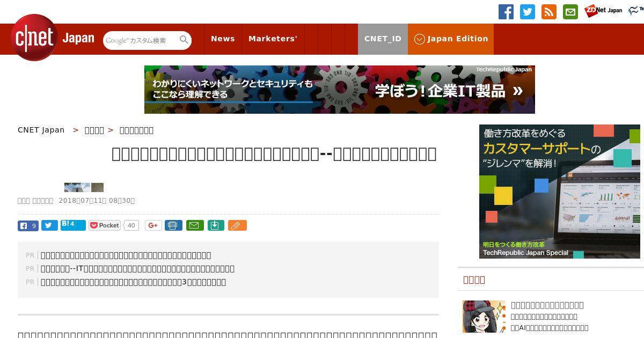Image resolution: width=644 pixels, height=338 pixels.
Task: Tweet the article via Twitter share button
Action: coord(49,226)
